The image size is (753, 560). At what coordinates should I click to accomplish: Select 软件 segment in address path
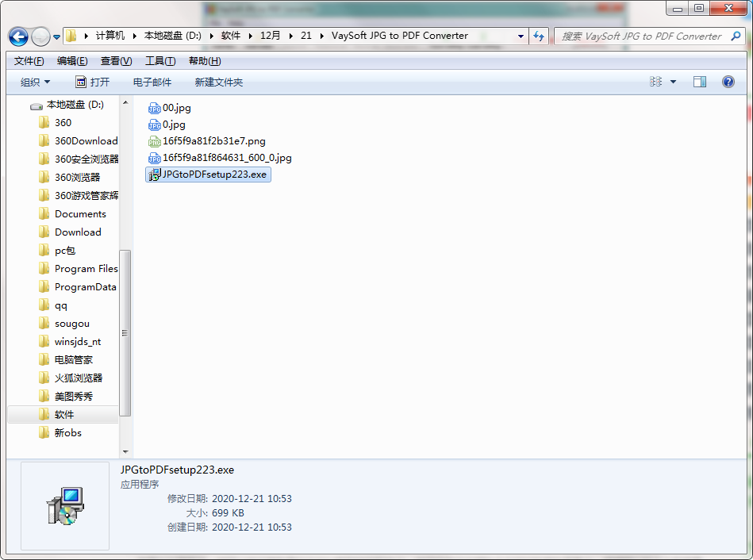coord(231,36)
